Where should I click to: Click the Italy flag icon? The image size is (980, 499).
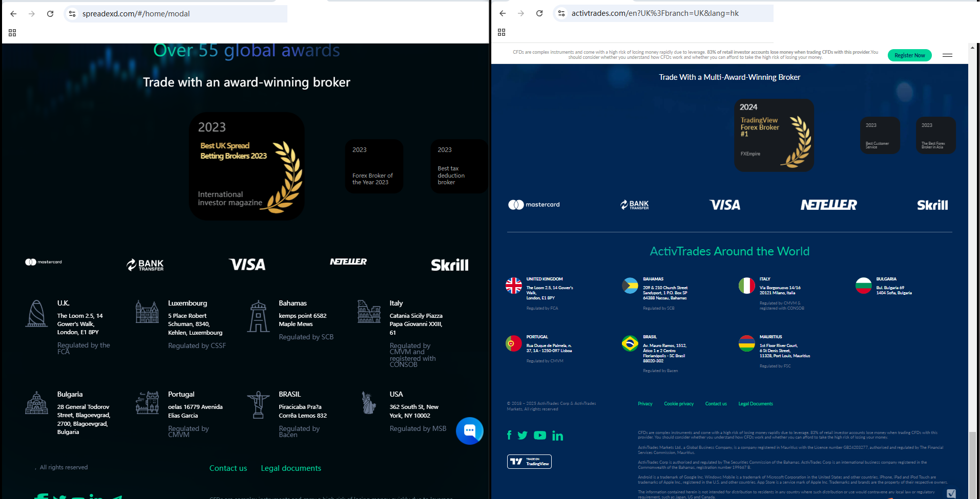tap(747, 286)
